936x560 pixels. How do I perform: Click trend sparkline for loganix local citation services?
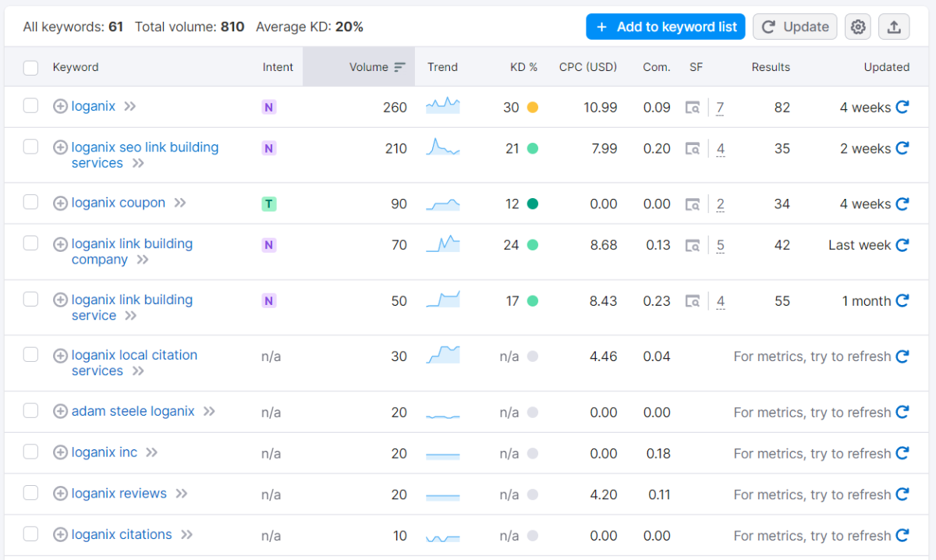(442, 356)
